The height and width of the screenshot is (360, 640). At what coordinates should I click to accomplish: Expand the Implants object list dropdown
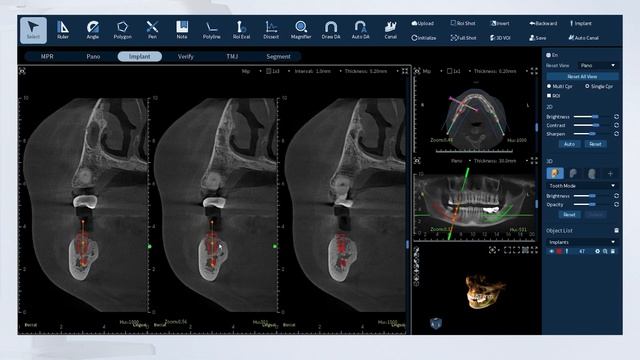tap(582, 242)
